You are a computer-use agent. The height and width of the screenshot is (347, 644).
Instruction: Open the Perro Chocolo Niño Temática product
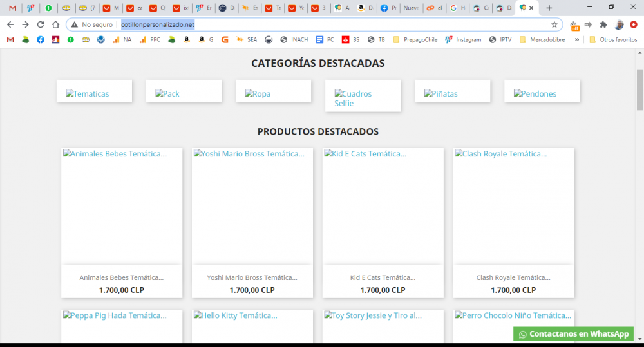pyautogui.click(x=513, y=318)
